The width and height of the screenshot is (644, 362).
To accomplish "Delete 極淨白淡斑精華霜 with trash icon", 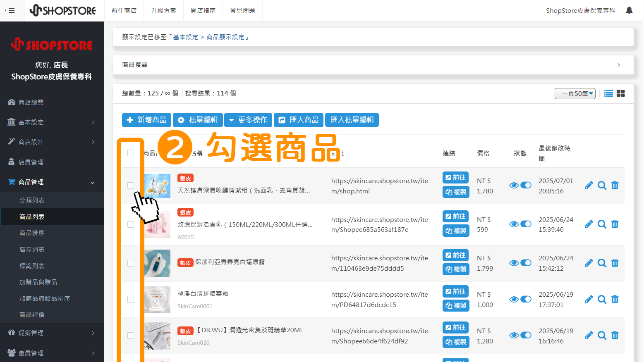I will tap(615, 299).
